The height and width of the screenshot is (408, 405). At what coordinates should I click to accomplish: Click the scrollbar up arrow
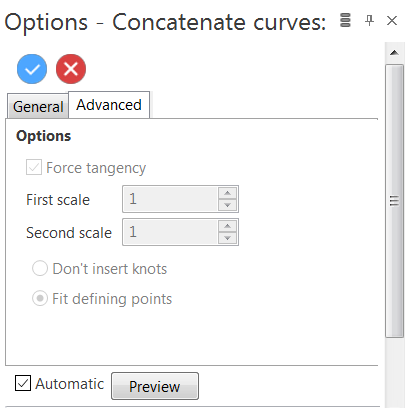pos(394,53)
